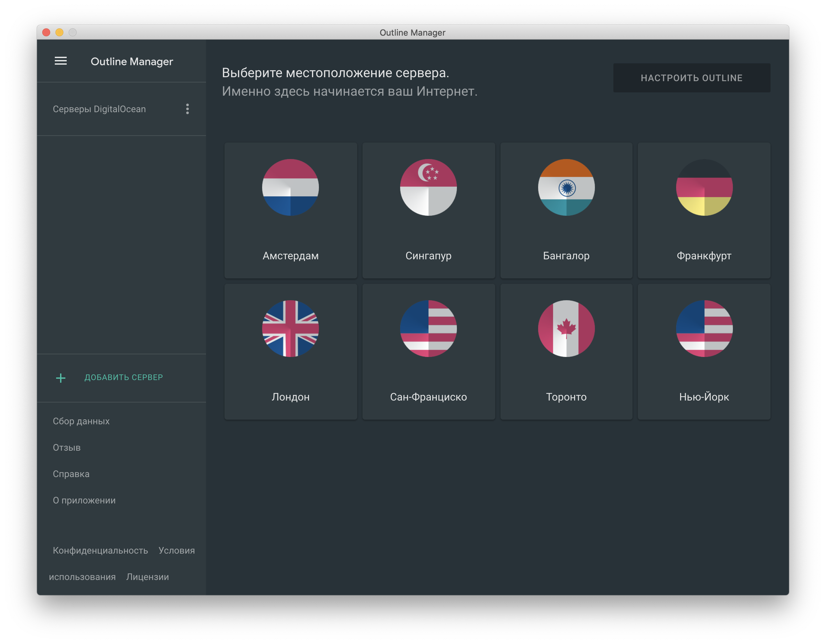Select the India flag for Bangalore

tap(566, 187)
